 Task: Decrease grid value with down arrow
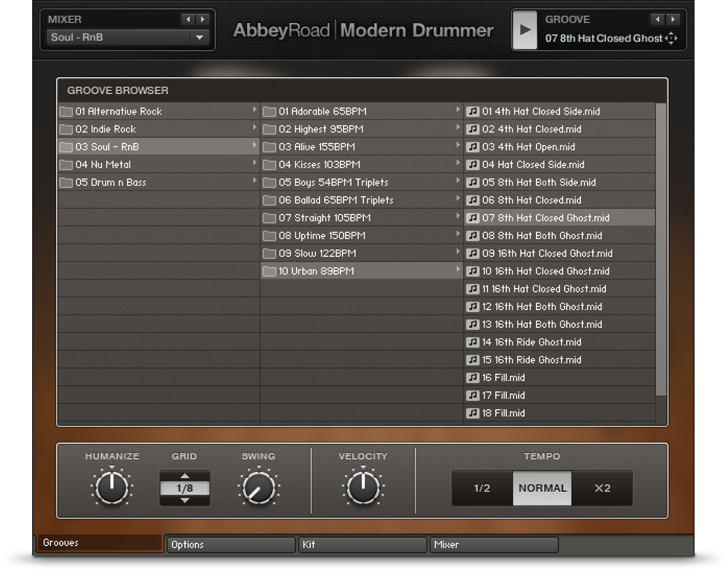pyautogui.click(x=185, y=500)
